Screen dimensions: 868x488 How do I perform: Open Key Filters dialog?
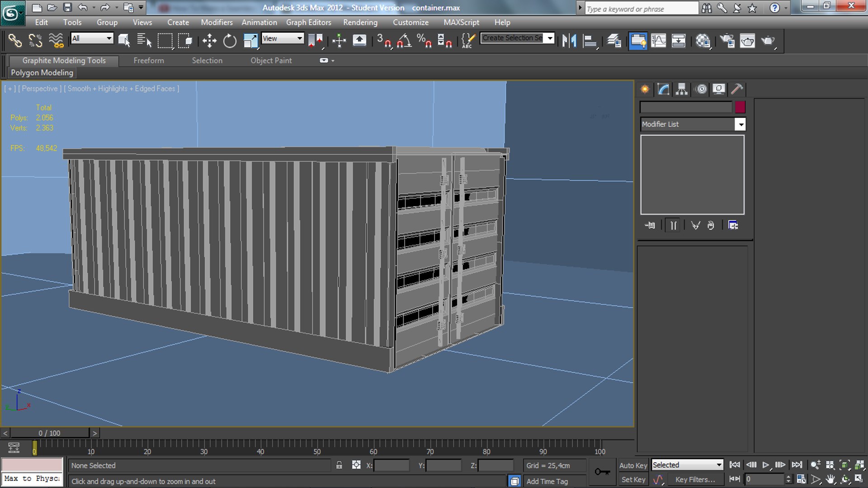pyautogui.click(x=695, y=479)
